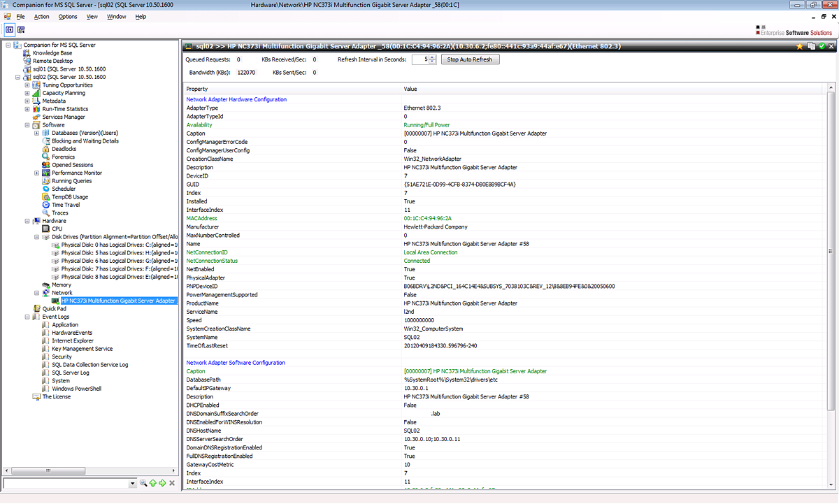This screenshot has width=839, height=504.
Task: Open the Action menu
Action: 41,17
